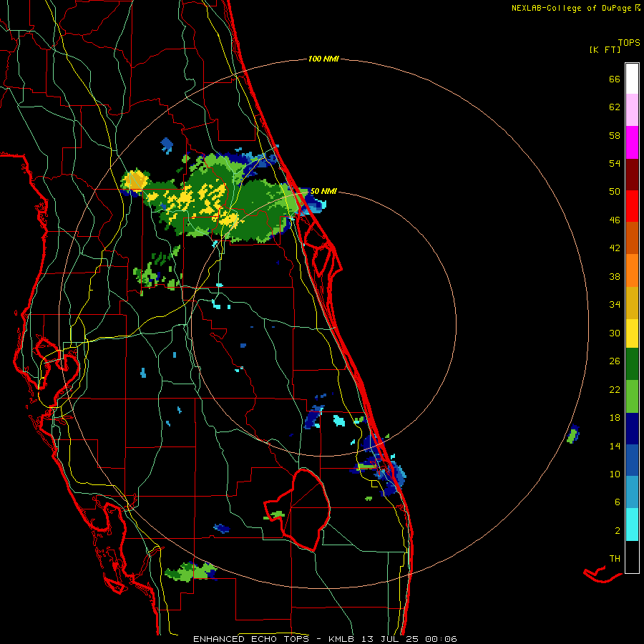Click the lone green echo far offshore east
Image resolution: width=644 pixels, height=644 pixels.
(573, 434)
